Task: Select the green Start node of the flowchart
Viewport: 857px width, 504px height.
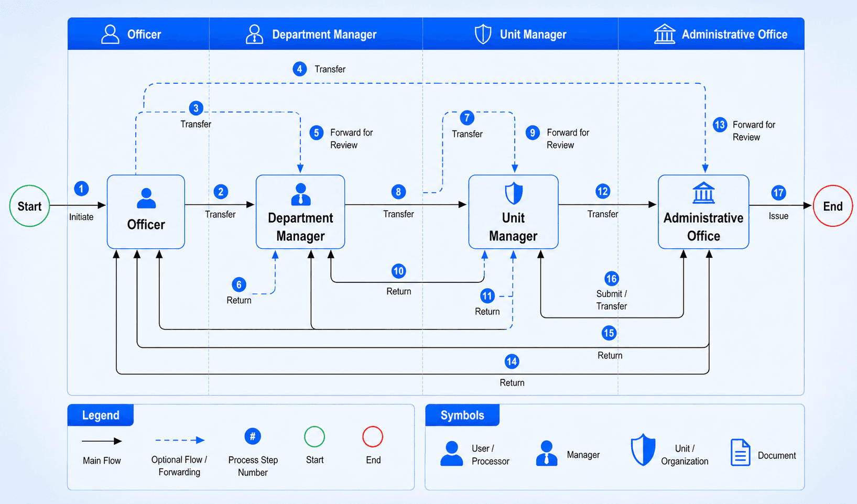Action: point(29,206)
